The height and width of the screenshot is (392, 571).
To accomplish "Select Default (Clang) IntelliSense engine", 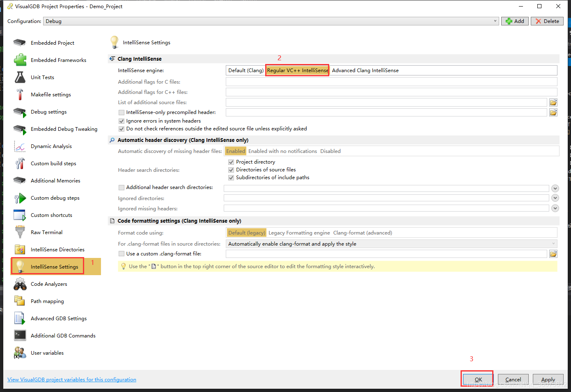I will click(246, 71).
